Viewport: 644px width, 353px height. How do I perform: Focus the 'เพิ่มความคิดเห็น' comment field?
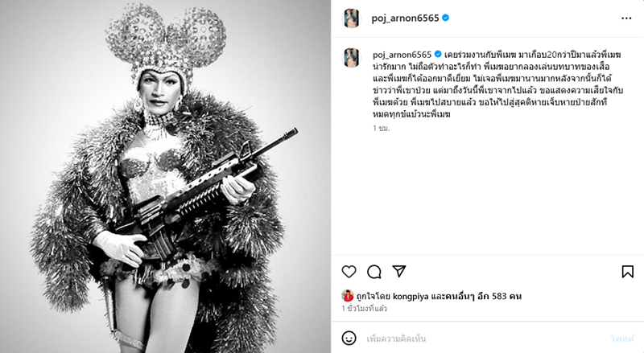485,339
